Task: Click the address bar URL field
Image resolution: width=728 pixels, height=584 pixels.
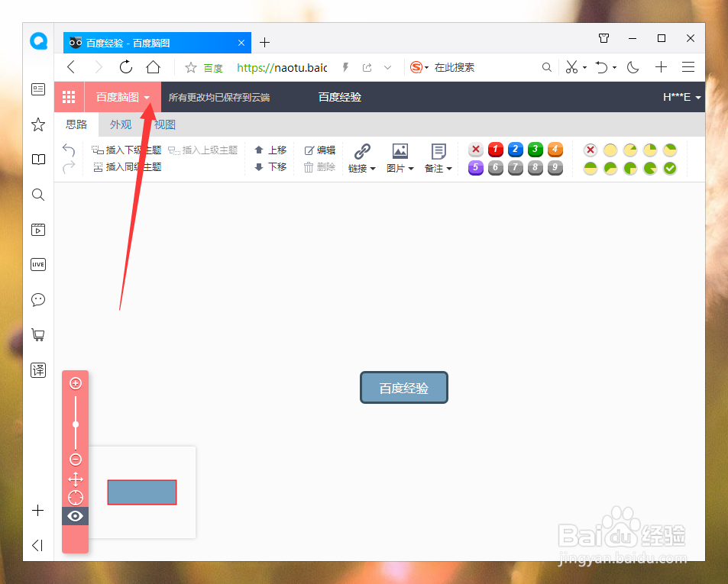Action: [x=282, y=68]
